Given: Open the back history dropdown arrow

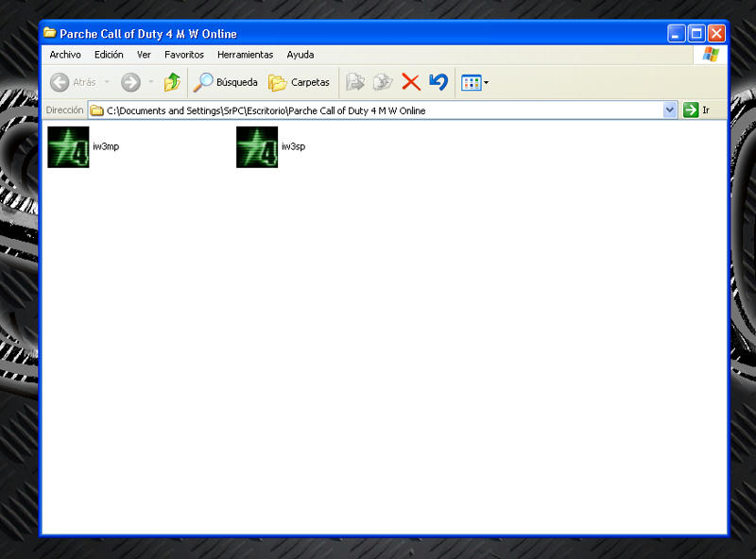Looking at the screenshot, I should click(107, 82).
